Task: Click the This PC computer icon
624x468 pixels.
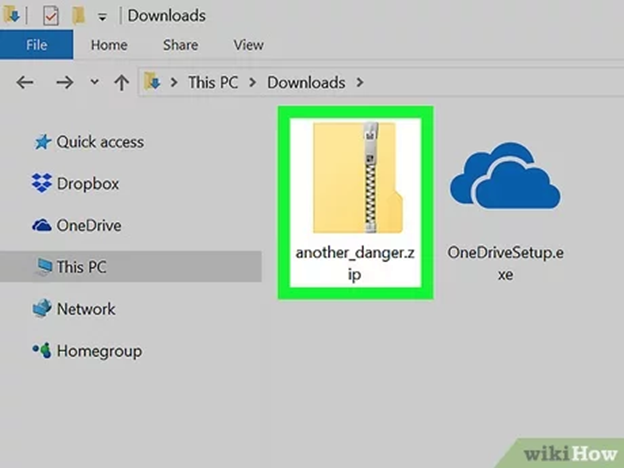Action: (x=44, y=266)
